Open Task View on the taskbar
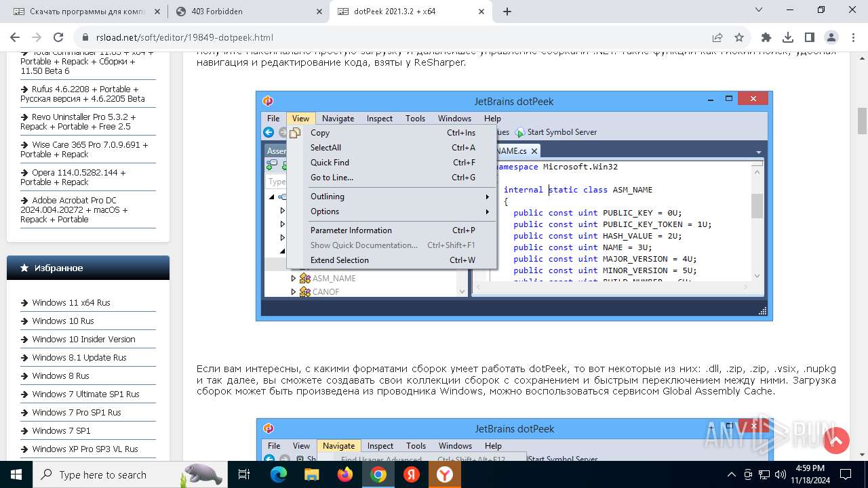Image resolution: width=868 pixels, height=488 pixels. 245,474
